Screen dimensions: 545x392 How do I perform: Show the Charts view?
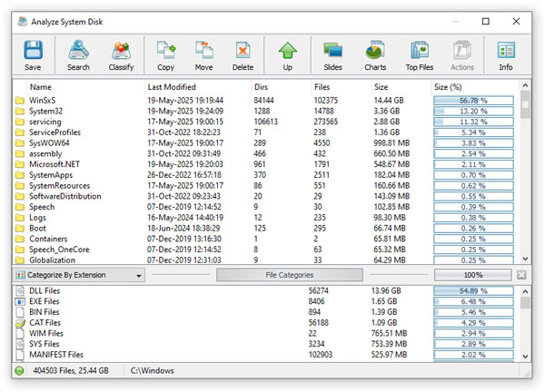pyautogui.click(x=374, y=55)
